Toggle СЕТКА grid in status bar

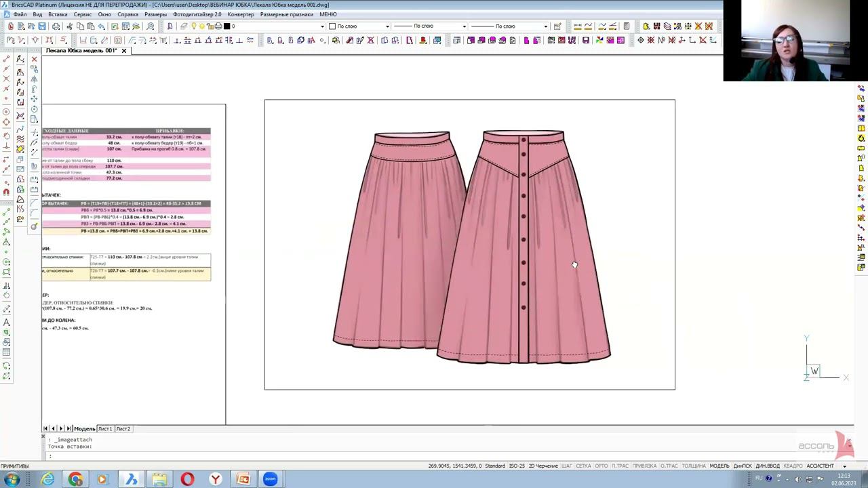point(583,466)
